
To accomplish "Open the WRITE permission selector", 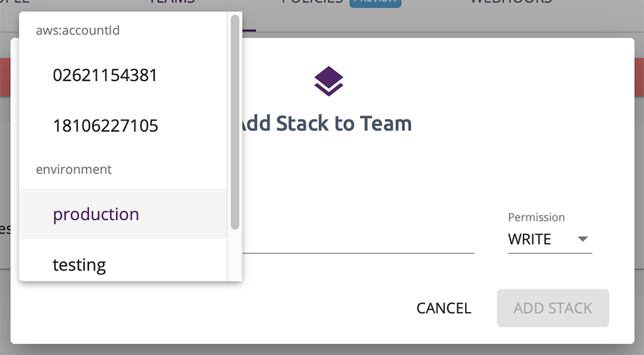I will click(x=549, y=240).
